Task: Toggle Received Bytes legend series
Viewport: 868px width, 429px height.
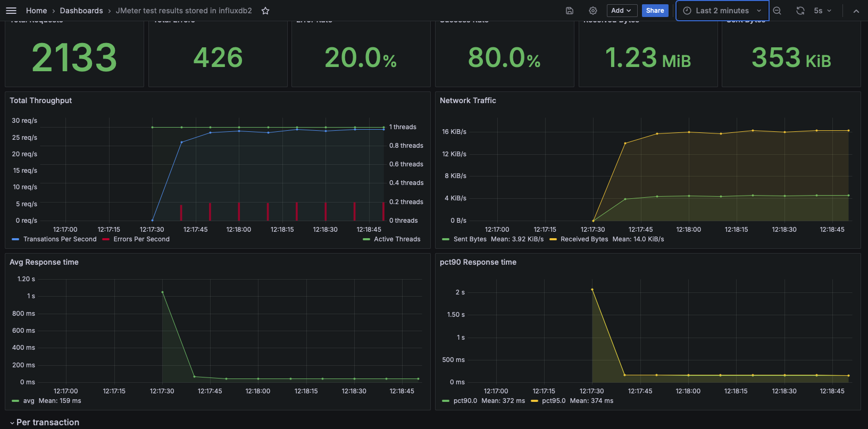Action: [x=584, y=239]
